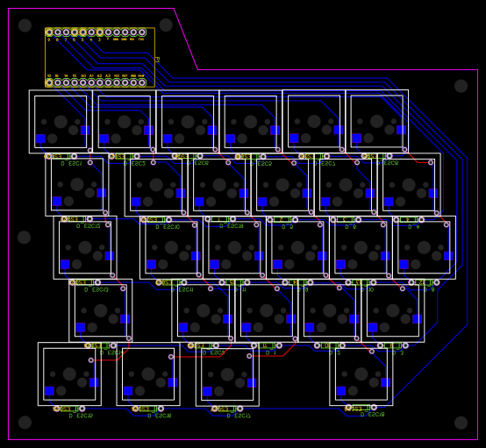
Task: Select header pin labeled 16
Action: click(58, 82)
